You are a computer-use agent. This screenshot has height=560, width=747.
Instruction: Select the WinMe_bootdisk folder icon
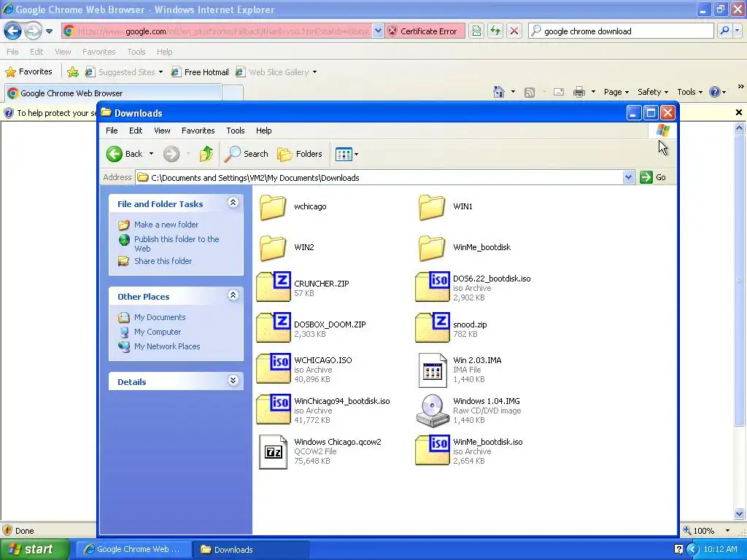pos(432,248)
